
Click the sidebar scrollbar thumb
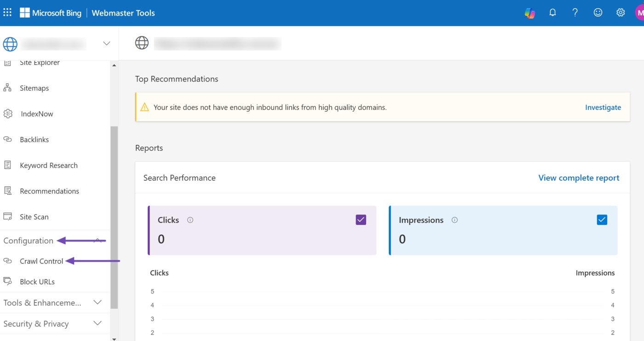[x=114, y=216]
